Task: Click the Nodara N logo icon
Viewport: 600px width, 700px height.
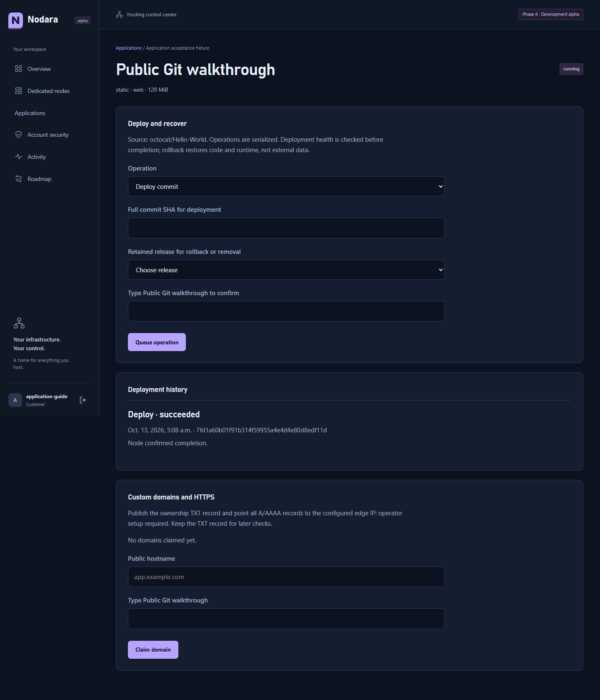Action: click(15, 20)
